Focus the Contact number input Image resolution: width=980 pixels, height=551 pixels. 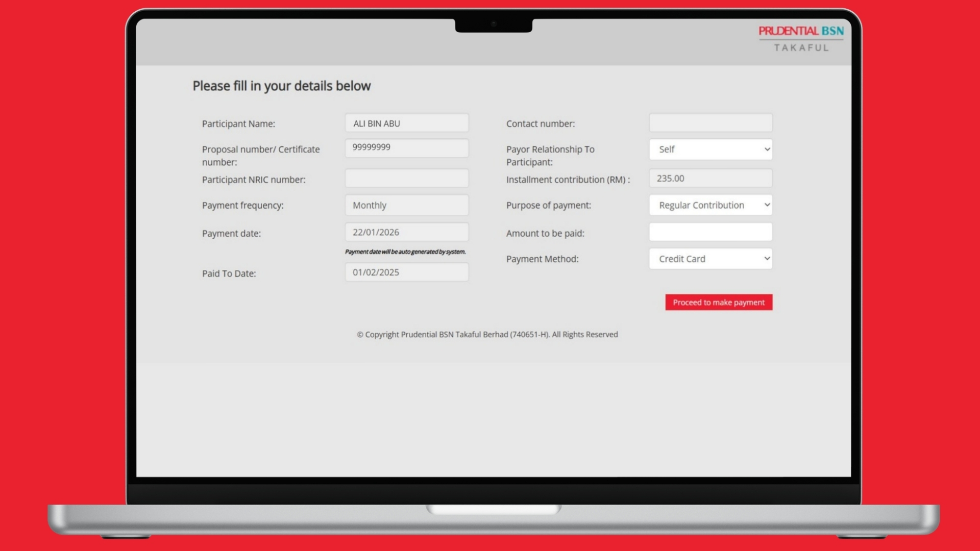(710, 123)
